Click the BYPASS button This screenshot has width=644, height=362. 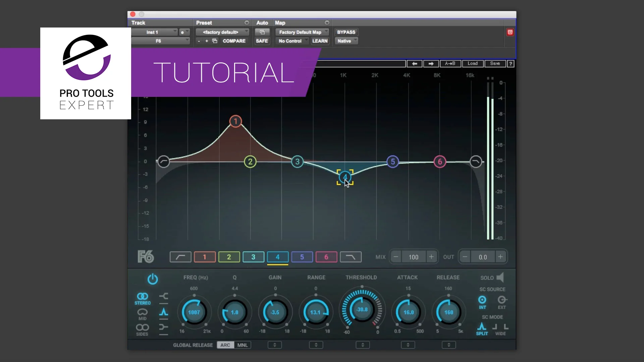(x=346, y=32)
